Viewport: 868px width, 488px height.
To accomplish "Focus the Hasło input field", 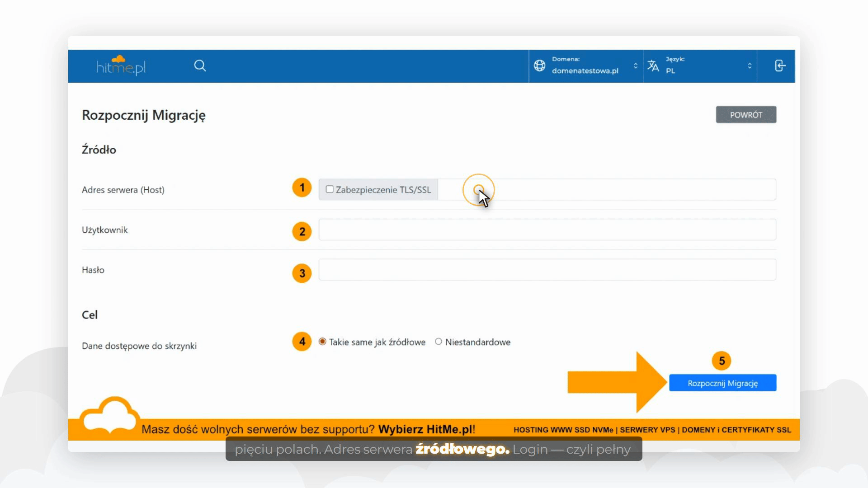I will (547, 270).
